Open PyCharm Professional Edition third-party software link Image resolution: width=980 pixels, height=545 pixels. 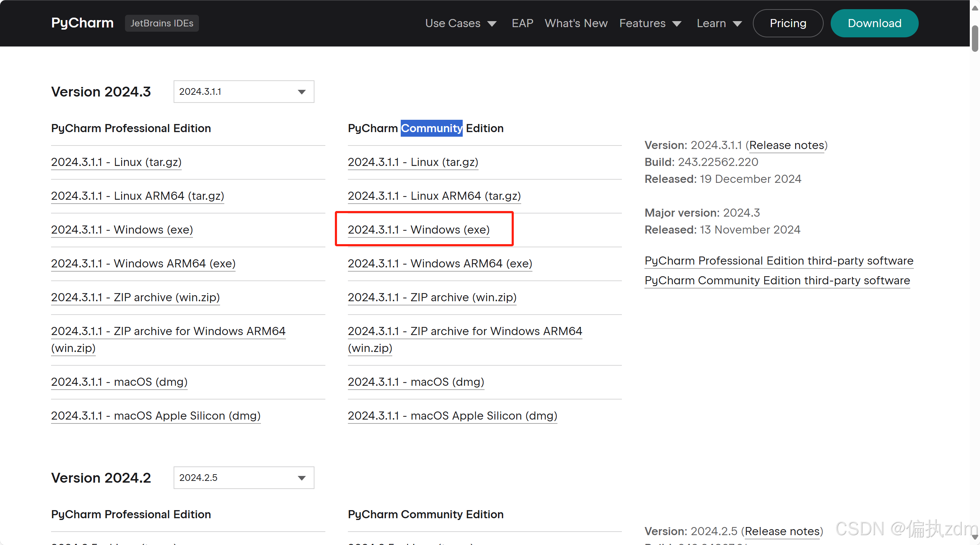(x=779, y=261)
